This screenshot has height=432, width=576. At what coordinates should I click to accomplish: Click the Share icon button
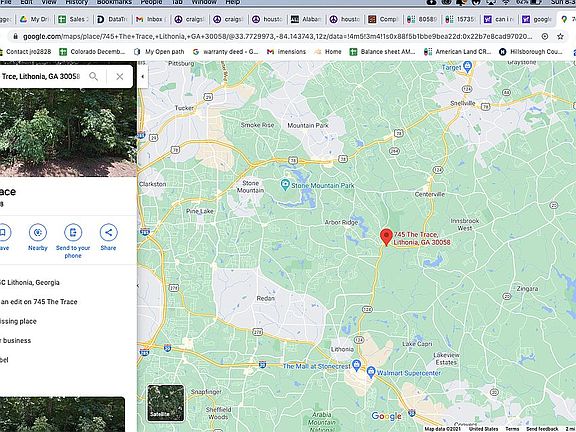(108, 233)
